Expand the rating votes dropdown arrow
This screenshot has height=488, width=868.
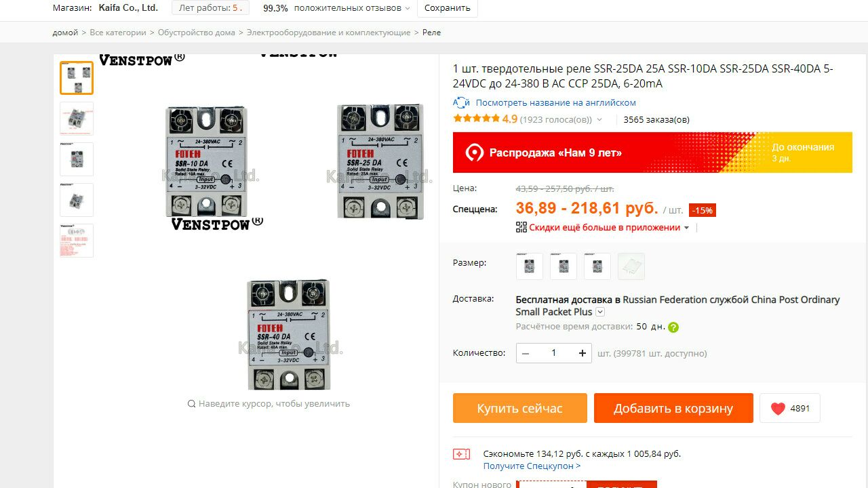[599, 120]
